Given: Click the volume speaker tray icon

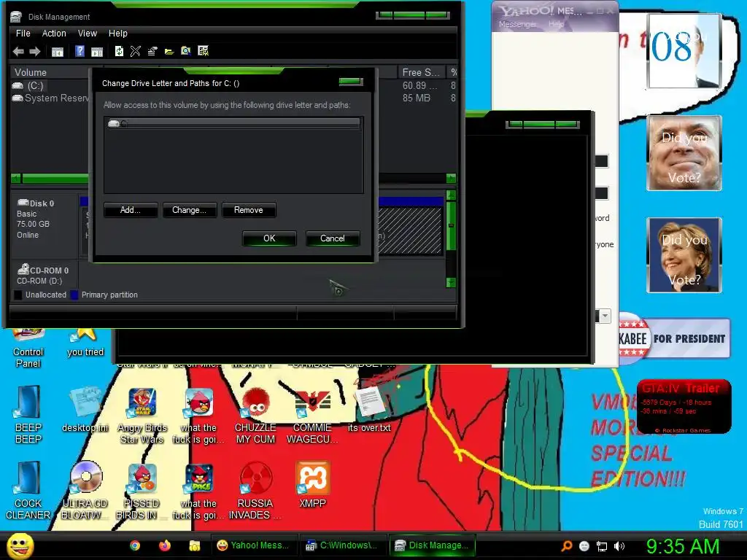Looking at the screenshot, I should (x=619, y=546).
